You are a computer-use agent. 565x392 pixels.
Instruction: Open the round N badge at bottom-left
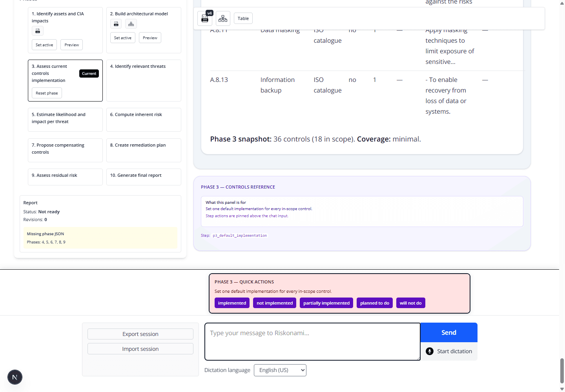coord(15,377)
